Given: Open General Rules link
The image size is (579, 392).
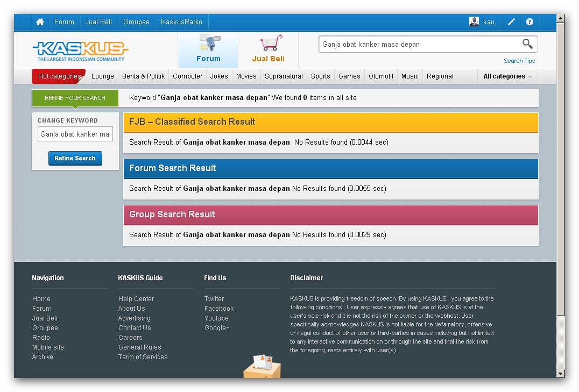Looking at the screenshot, I should [139, 347].
